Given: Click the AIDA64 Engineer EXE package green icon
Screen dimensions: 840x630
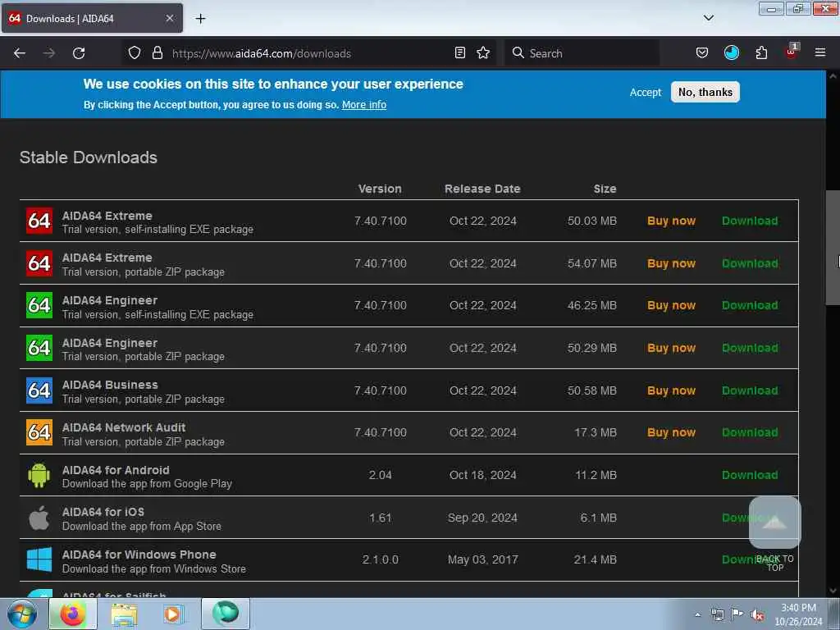Looking at the screenshot, I should (x=39, y=305).
